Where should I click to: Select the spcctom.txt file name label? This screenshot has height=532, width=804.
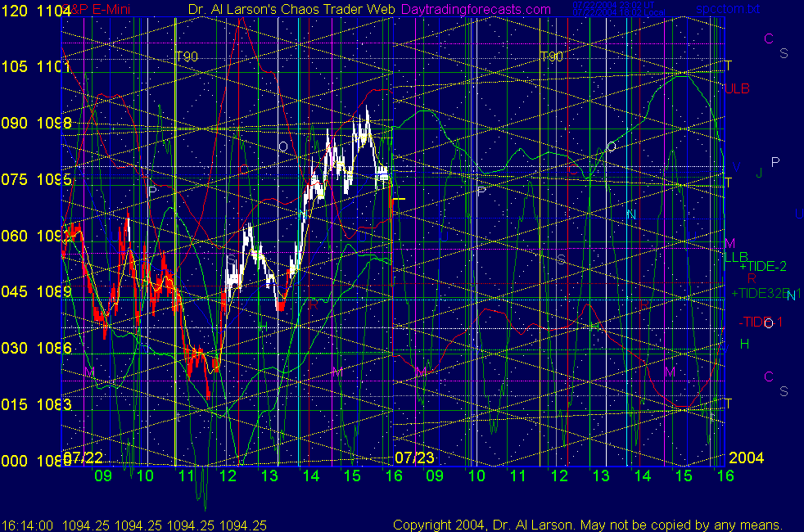(x=728, y=9)
